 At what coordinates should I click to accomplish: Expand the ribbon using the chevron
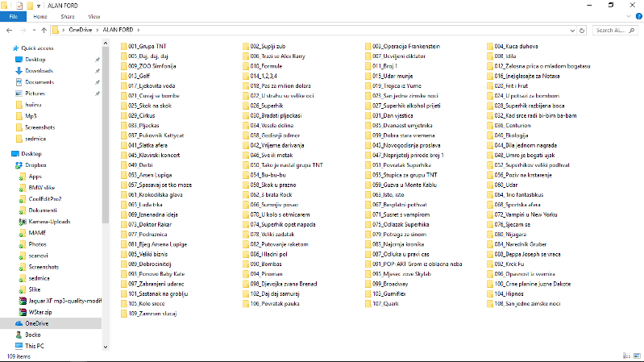click(x=628, y=16)
